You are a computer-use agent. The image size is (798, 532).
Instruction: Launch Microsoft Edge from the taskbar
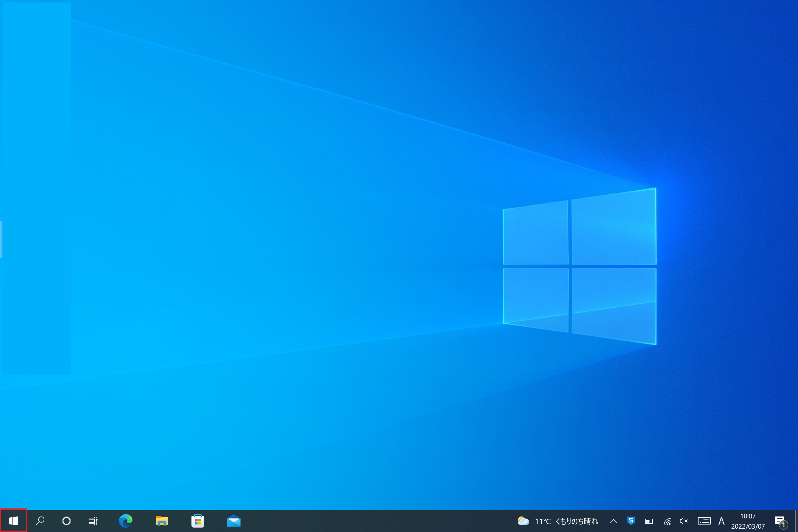coord(126,520)
